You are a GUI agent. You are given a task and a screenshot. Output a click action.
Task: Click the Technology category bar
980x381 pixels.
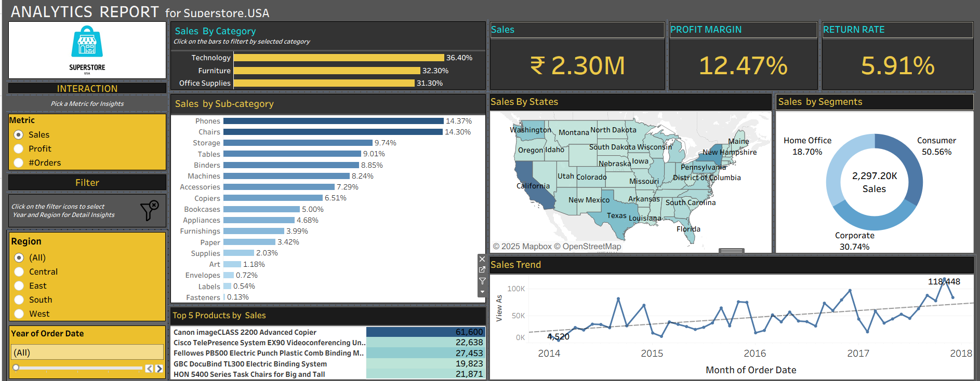coord(339,58)
